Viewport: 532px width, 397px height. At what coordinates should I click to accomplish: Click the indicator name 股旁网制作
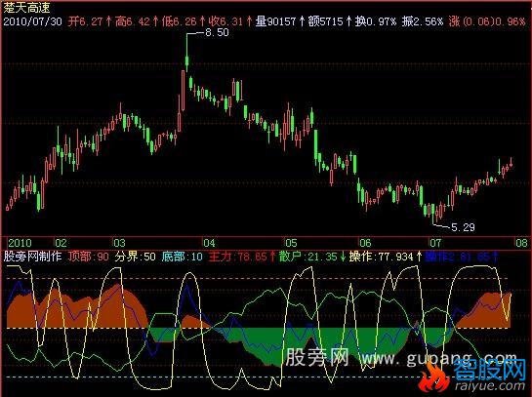(32, 257)
